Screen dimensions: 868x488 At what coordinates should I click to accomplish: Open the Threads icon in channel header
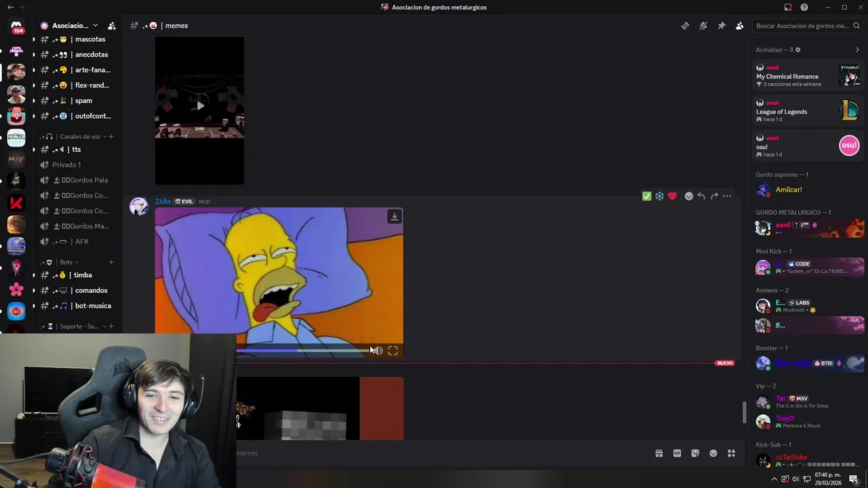pyautogui.click(x=685, y=26)
